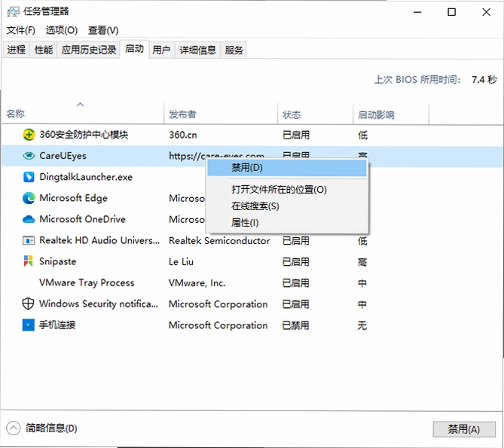This screenshot has width=504, height=448.
Task: Open the 选项(O) menu
Action: (x=62, y=30)
